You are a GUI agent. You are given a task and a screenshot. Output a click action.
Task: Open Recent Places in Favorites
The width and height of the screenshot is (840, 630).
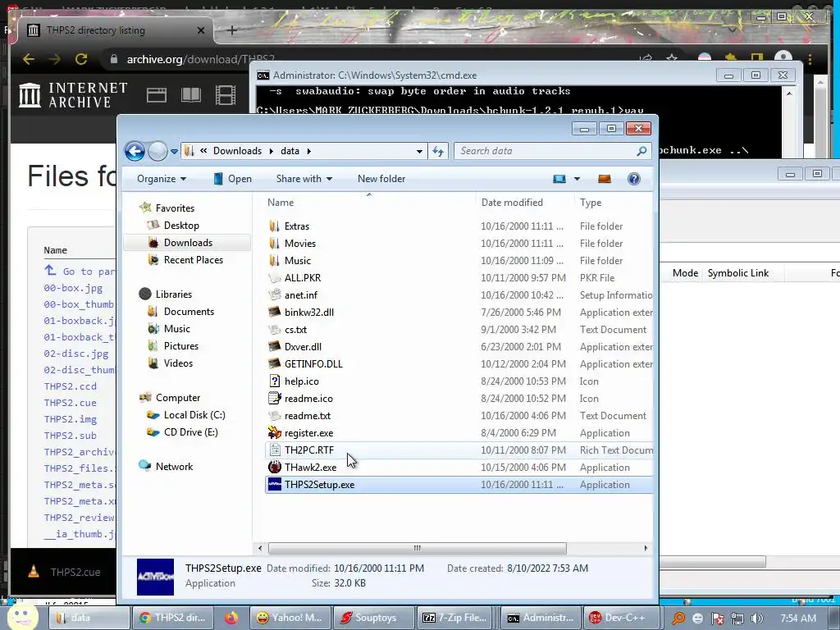(194, 260)
